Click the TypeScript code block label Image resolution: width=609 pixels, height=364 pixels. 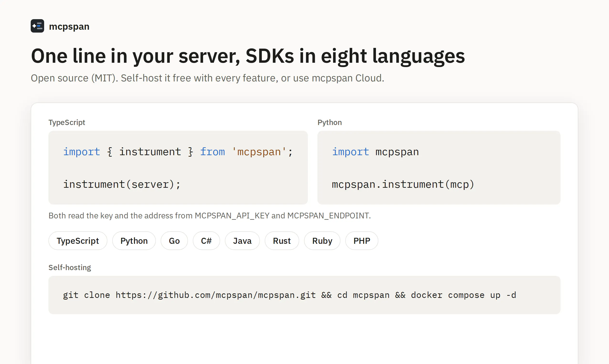(x=67, y=122)
